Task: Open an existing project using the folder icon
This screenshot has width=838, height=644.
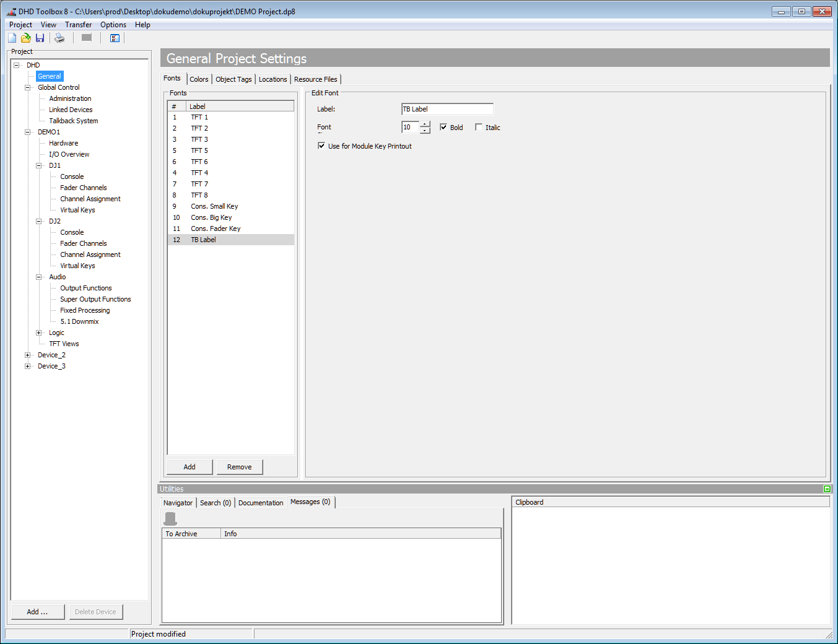Action: click(x=25, y=38)
